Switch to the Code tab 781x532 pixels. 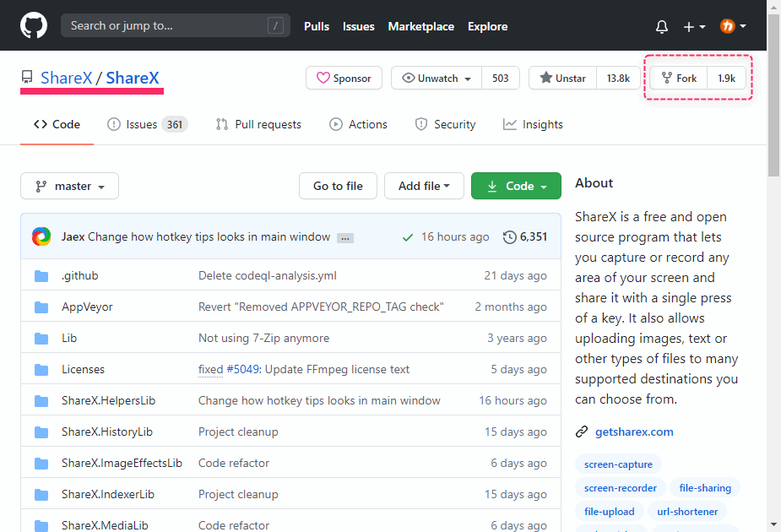pyautogui.click(x=57, y=124)
